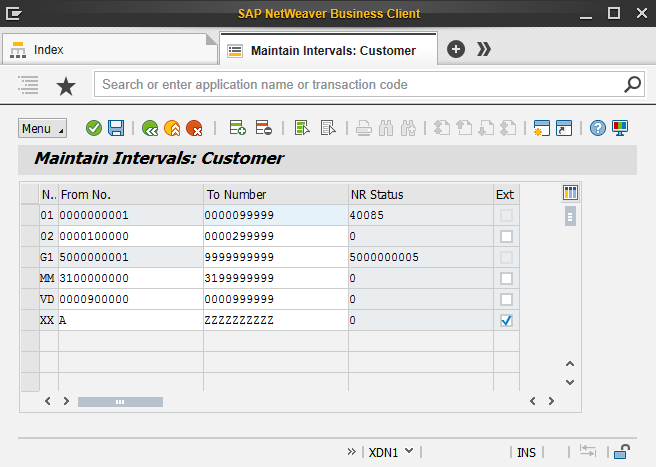This screenshot has width=656, height=467.
Task: Select row selector for interval XX
Action: pyautogui.click(x=30, y=320)
